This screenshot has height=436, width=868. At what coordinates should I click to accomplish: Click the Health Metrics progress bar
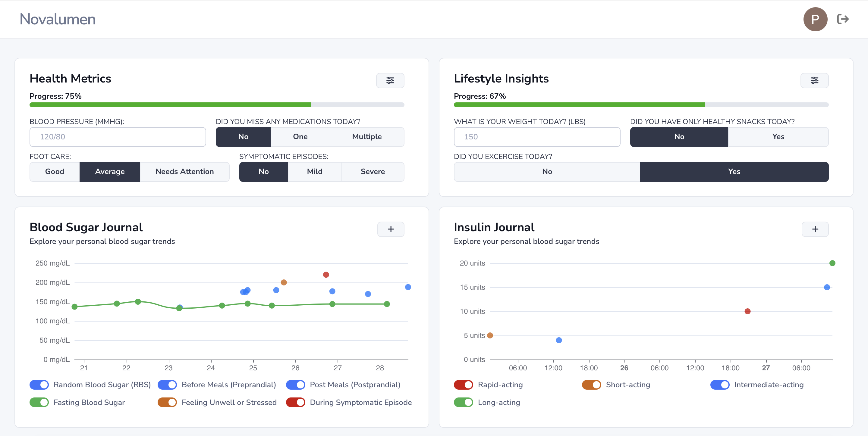(x=217, y=105)
